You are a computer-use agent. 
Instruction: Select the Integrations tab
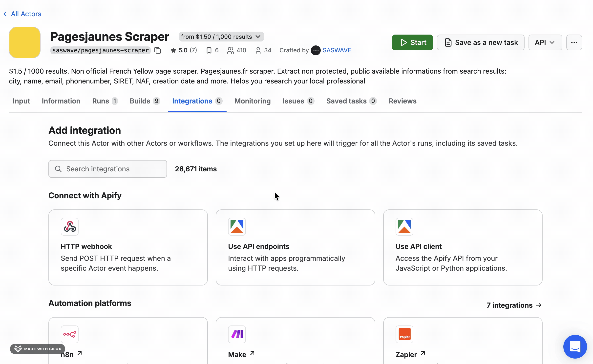[x=197, y=101]
